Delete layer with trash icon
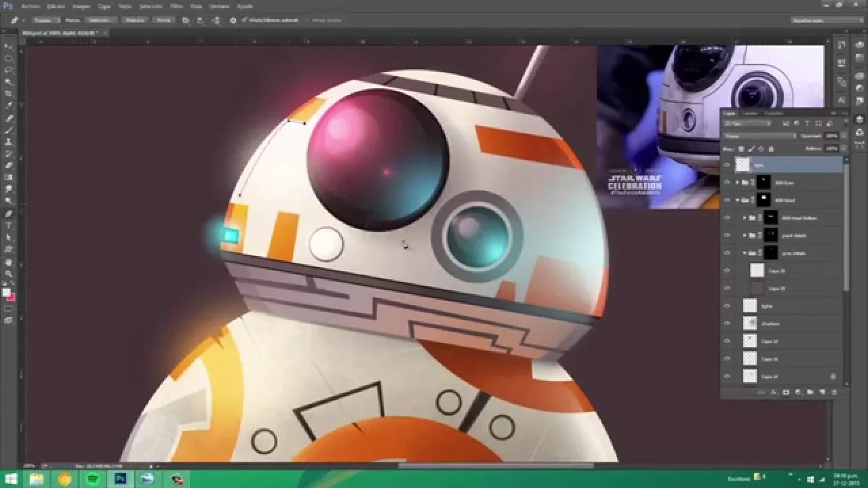This screenshot has width=868, height=488. pos(834,392)
